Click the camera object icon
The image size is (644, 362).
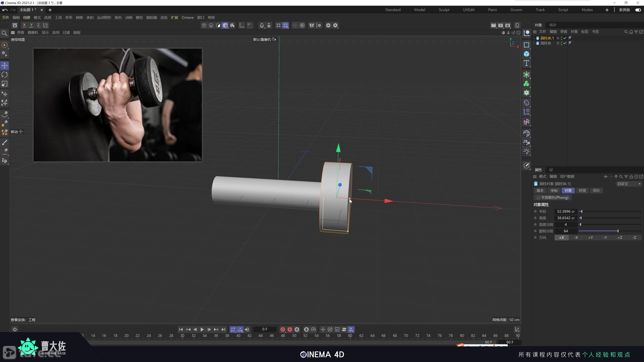526,143
